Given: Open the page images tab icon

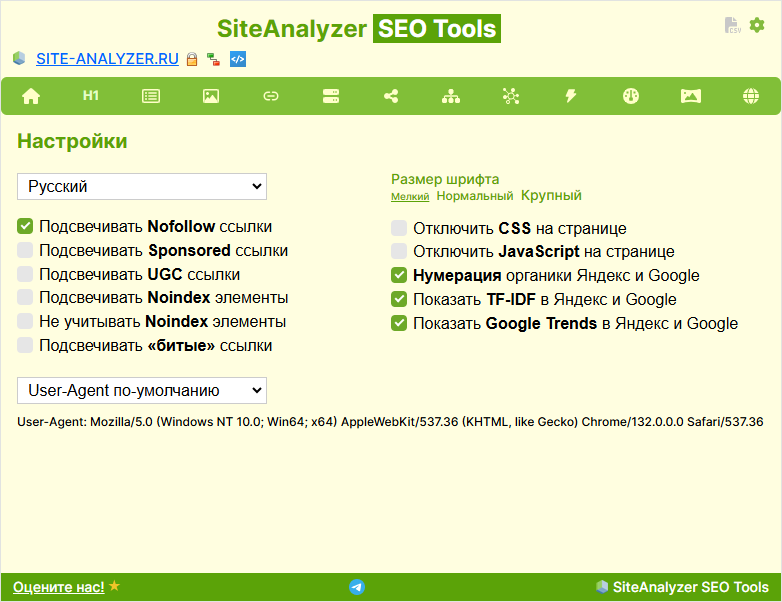Looking at the screenshot, I should 211,96.
